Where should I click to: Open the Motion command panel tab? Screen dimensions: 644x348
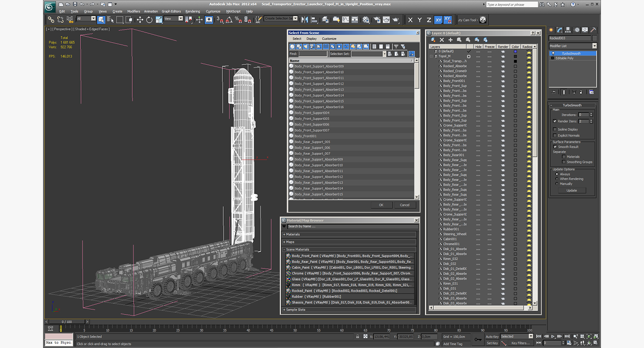click(577, 30)
